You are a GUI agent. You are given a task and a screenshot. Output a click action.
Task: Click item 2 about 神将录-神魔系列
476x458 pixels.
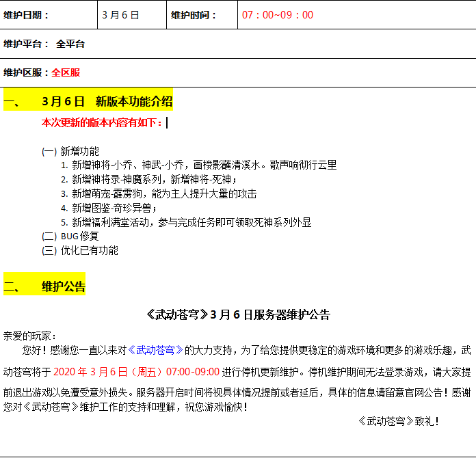(x=148, y=179)
